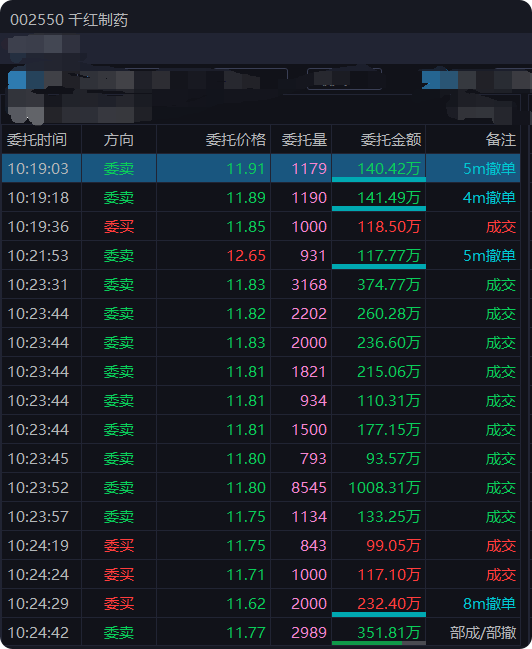The width and height of the screenshot is (532, 649).
Task: Click the 8m撤单 remark
Action: [x=489, y=603]
